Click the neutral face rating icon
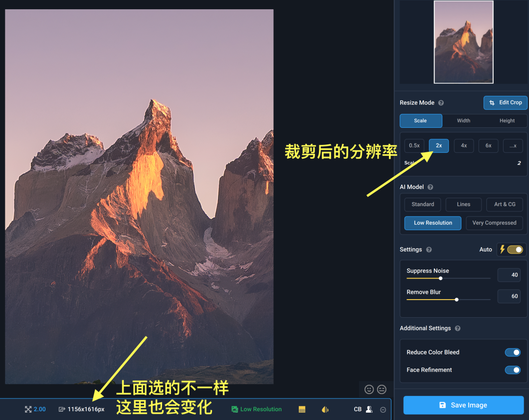Viewport: 529px width, 420px height. click(382, 389)
